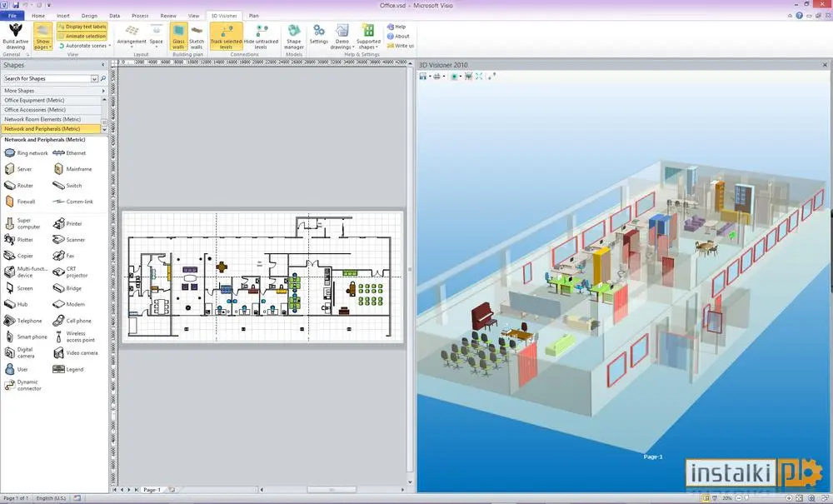Image resolution: width=833 pixels, height=504 pixels.
Task: Select the Wireless access point shape
Action: pos(74,337)
